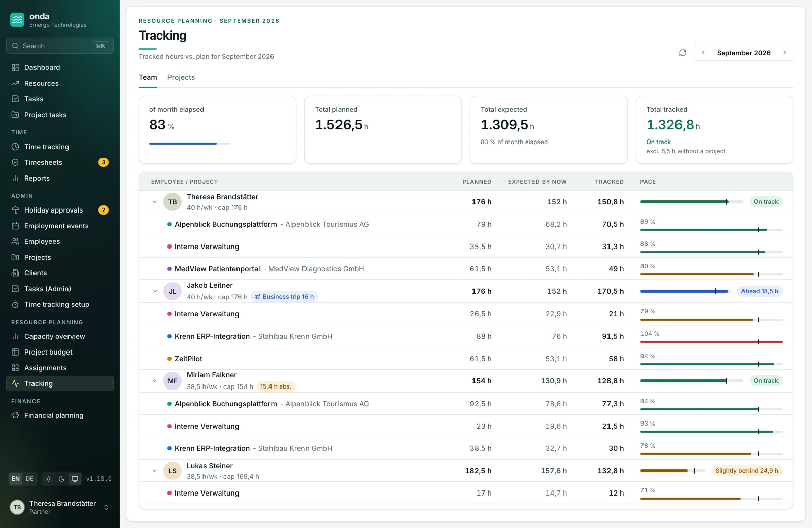Select the light theme sun icon
The image size is (812, 528).
[48, 479]
